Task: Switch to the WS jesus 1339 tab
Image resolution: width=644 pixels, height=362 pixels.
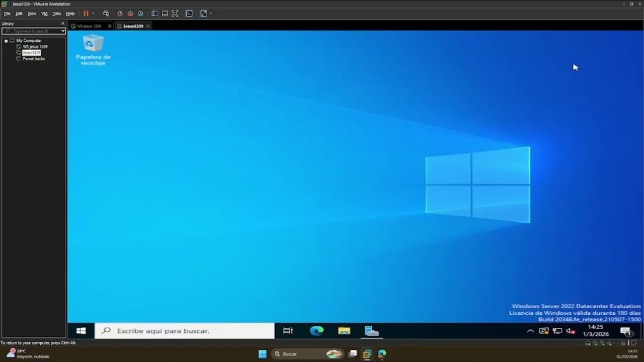Action: click(89, 26)
